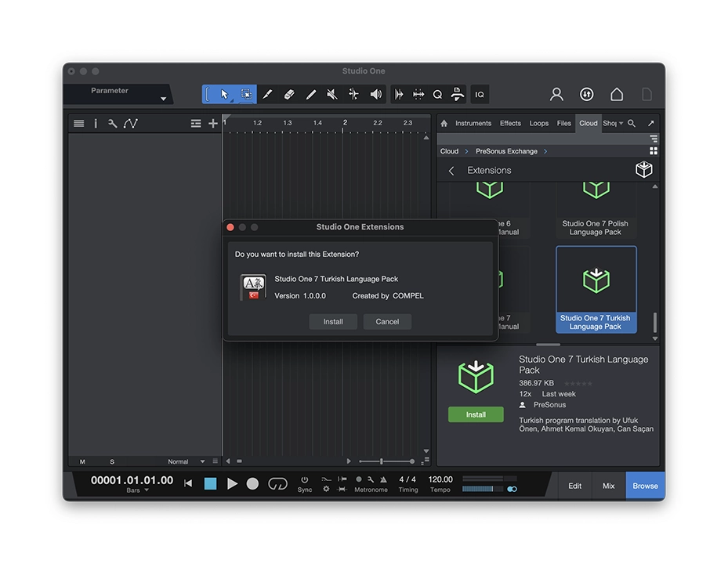
Task: Pick the Paint (pencil) tool
Action: [x=310, y=94]
